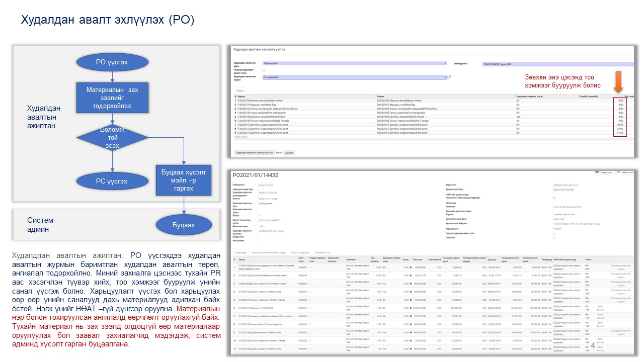Viewport: 644px width, 362px height.
Task: Click the round dot icon in PO line 8 with price 30,000.0000
Action: click(411, 325)
